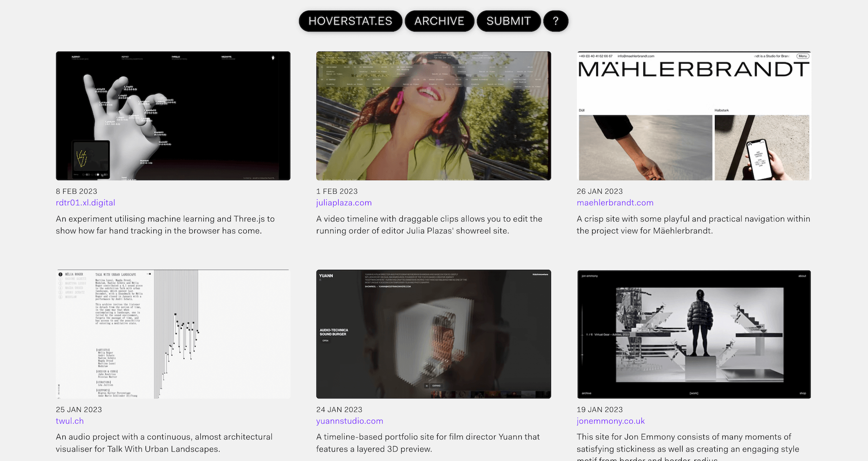Open the SUBMIT page
868x461 pixels.
click(509, 21)
